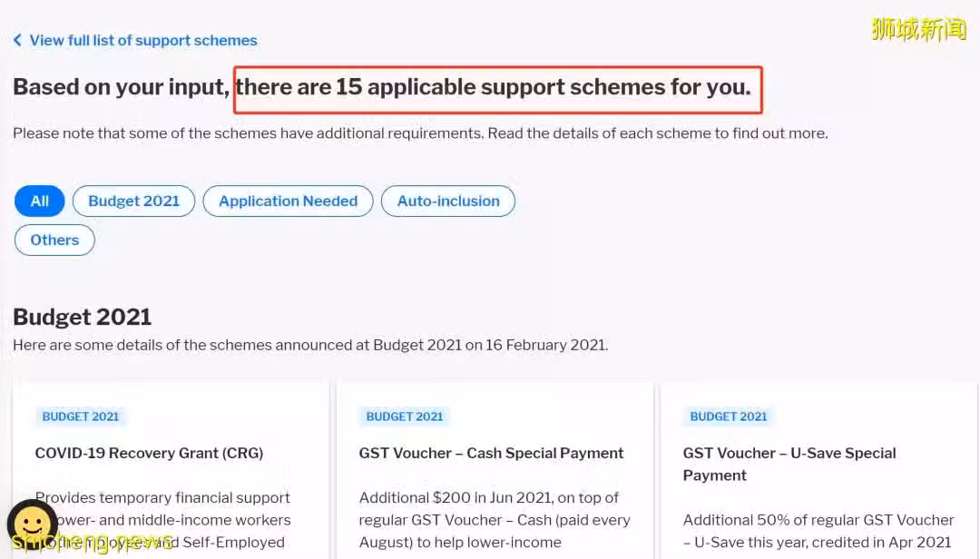This screenshot has width=980, height=559.
Task: Show Application Needed schemes
Action: 289,201
